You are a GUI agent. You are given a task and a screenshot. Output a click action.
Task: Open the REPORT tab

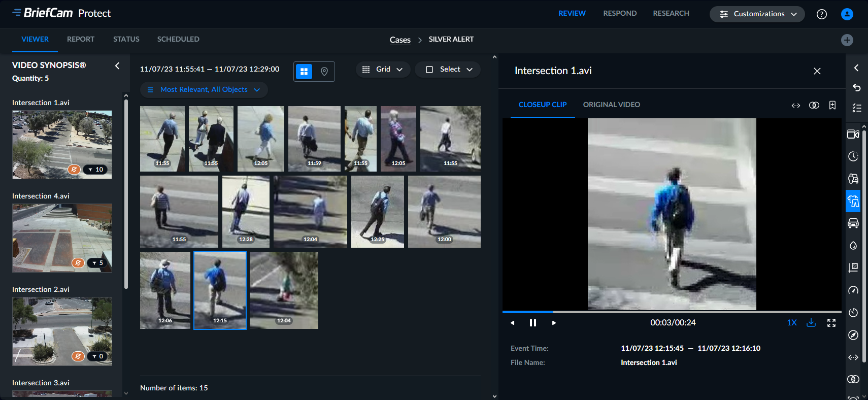(81, 39)
